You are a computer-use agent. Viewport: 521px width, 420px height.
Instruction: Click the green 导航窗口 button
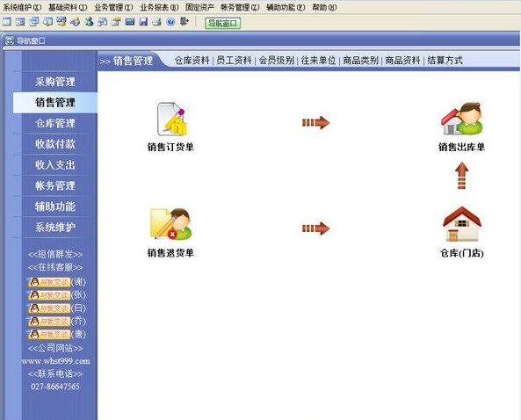pos(222,23)
